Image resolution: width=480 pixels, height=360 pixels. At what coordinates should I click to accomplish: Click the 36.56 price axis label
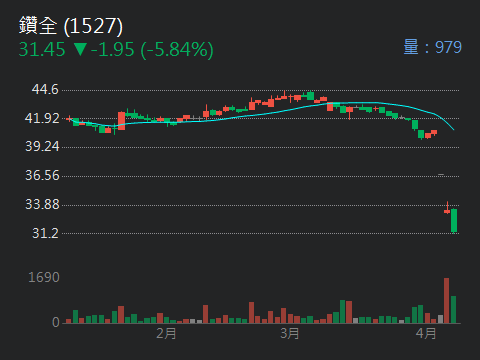pyautogui.click(x=42, y=175)
